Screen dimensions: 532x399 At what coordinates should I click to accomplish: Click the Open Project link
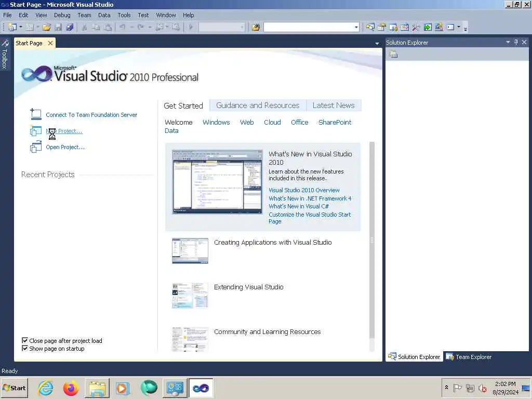click(x=65, y=147)
